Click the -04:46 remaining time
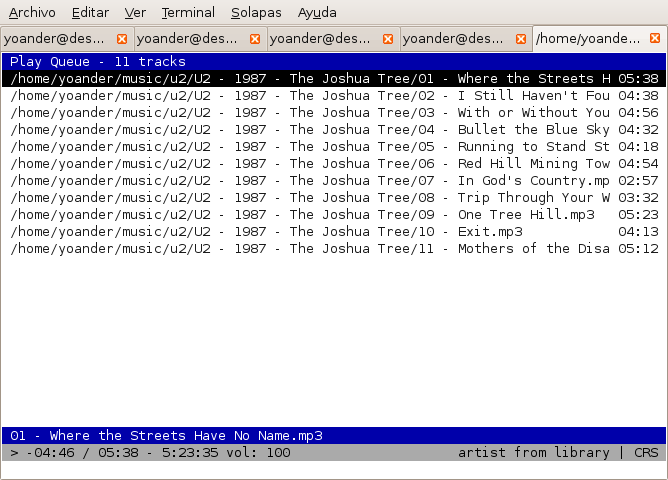Viewport: 668px width, 480px height. coord(50,452)
